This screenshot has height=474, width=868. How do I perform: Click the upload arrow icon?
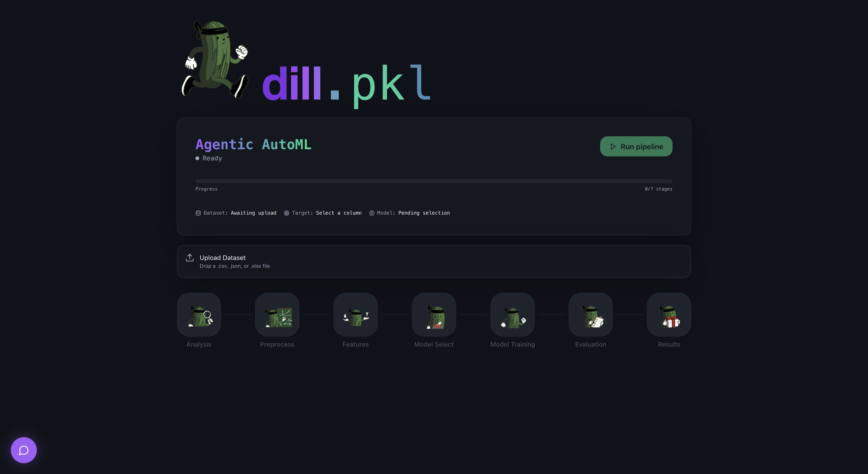[190, 258]
